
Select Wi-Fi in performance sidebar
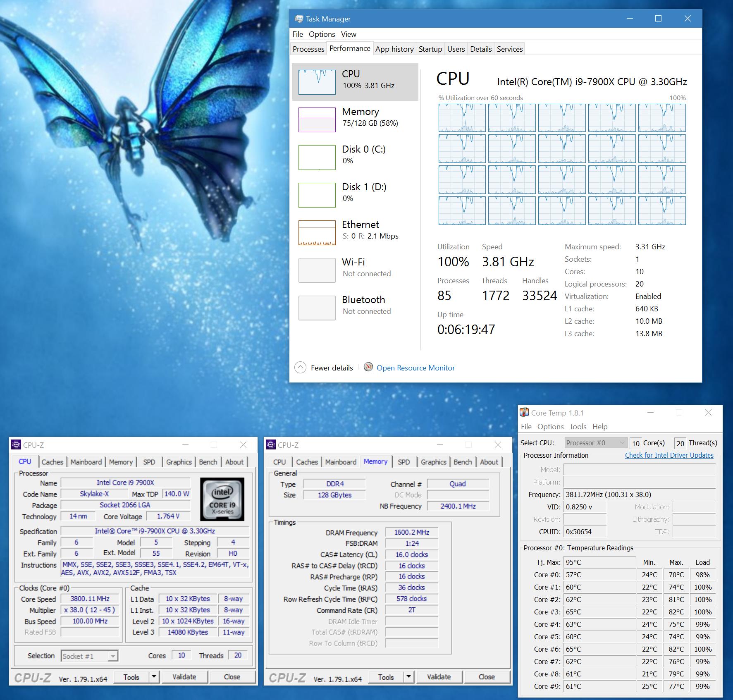point(355,270)
